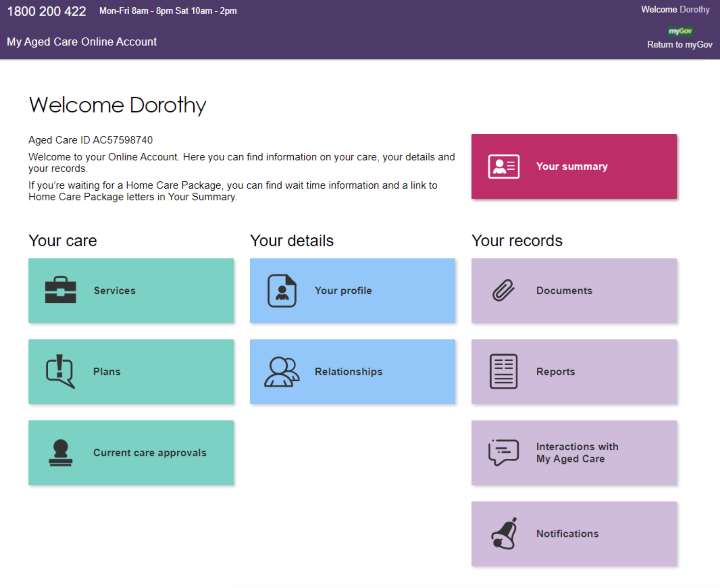Click the Return to myGov link
Screen dimensions: 720x588
(x=680, y=44)
